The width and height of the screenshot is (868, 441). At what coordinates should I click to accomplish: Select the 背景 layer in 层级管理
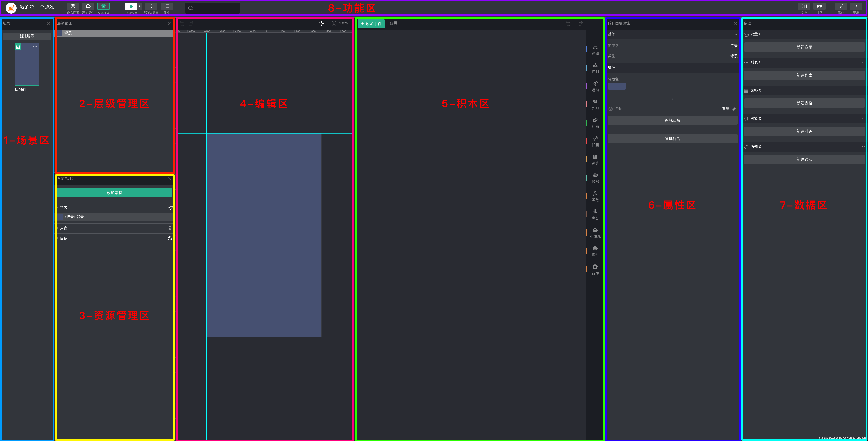(115, 33)
